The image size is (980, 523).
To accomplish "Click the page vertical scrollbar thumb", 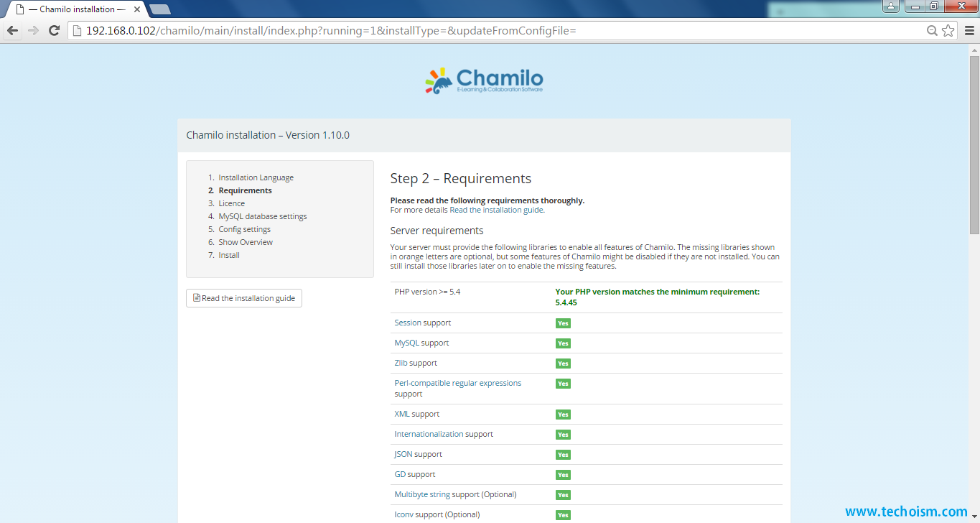I will [974, 144].
